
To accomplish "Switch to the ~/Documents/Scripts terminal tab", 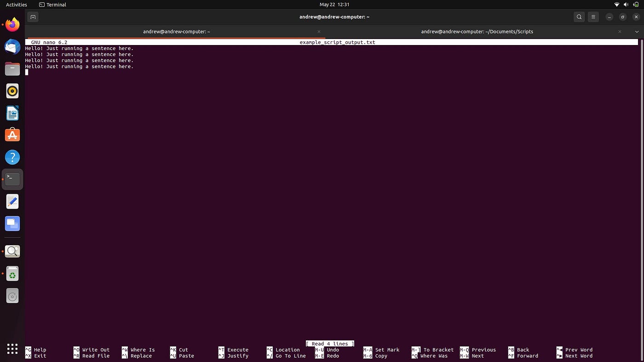I will (x=477, y=32).
